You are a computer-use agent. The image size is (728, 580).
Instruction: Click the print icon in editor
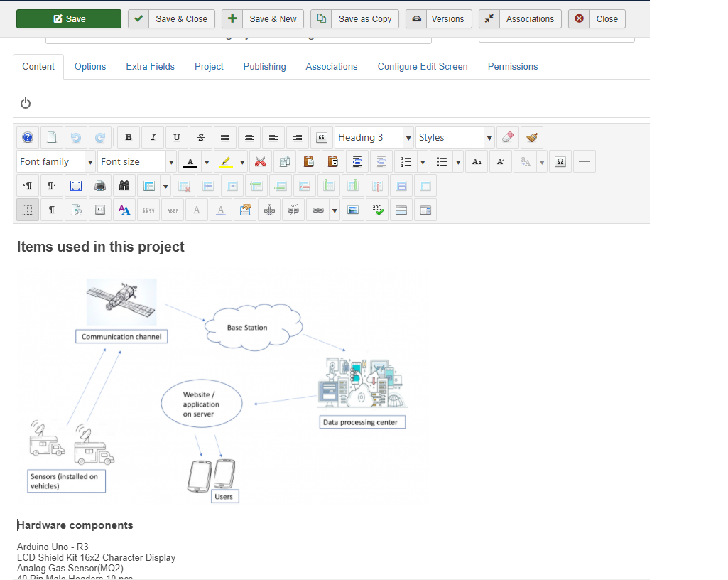coord(100,186)
